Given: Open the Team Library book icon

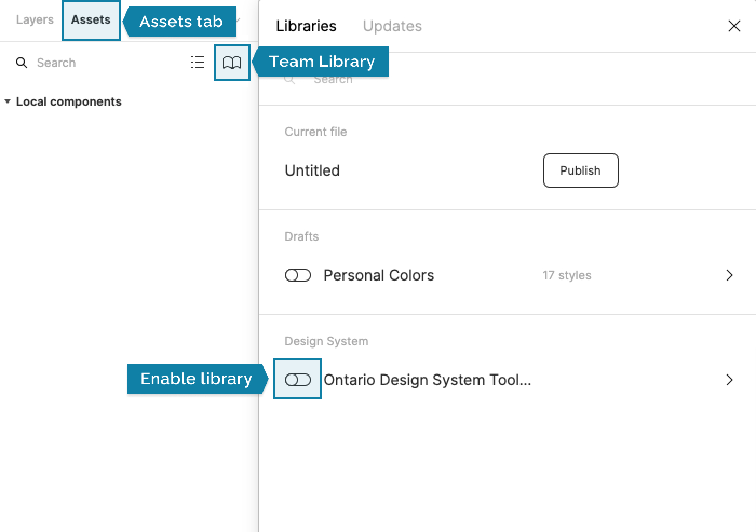Looking at the screenshot, I should coord(232,63).
